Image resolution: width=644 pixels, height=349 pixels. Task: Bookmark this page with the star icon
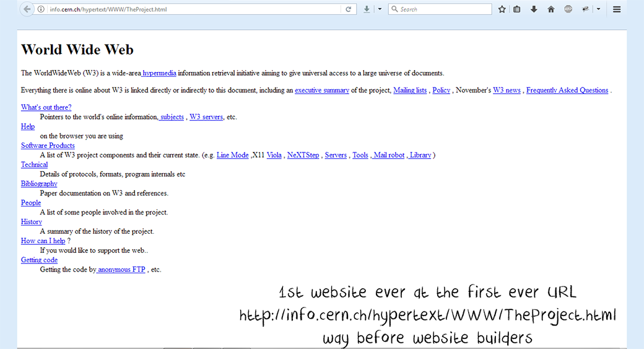pyautogui.click(x=502, y=9)
